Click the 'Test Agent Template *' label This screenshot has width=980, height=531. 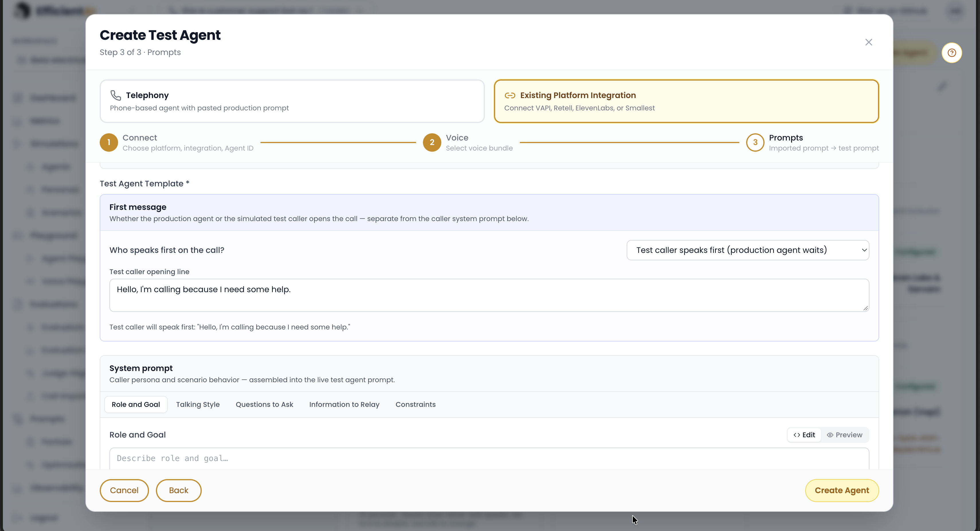pos(145,183)
